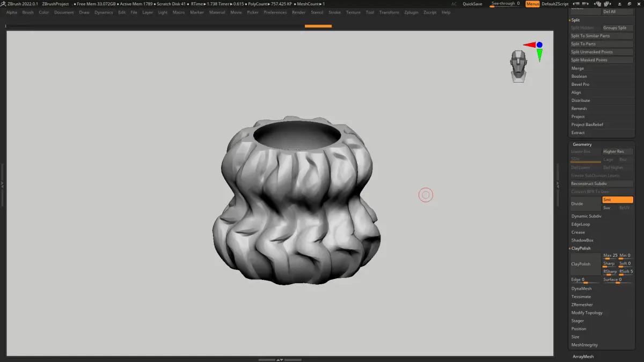This screenshot has width=644, height=362.
Task: Open the Stroke menu
Action: [334, 12]
